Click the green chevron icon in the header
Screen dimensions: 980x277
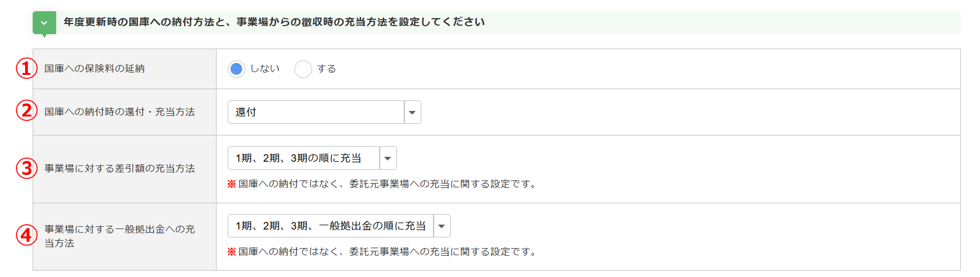44,23
